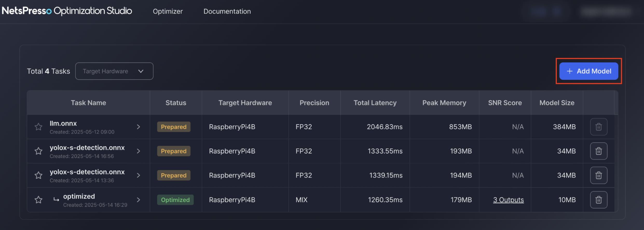Click trash icon for 1339.15ms yolox task
Image resolution: width=644 pixels, height=230 pixels.
[x=598, y=175]
